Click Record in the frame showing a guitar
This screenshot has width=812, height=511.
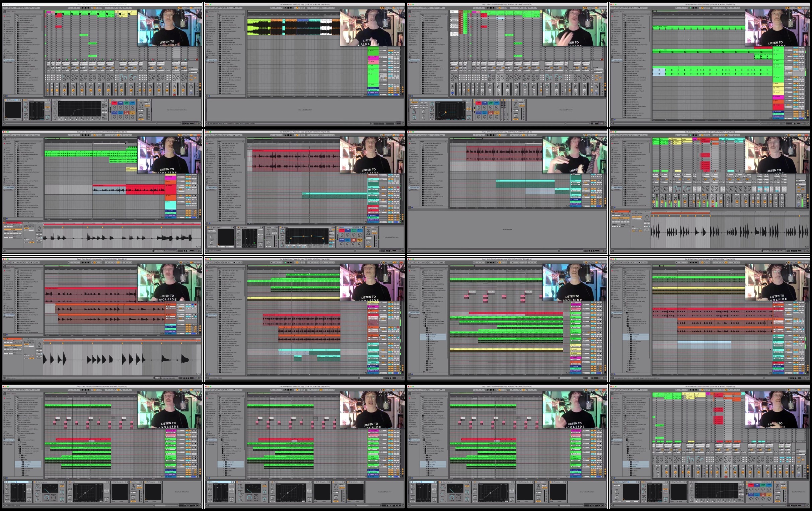(x=494, y=135)
